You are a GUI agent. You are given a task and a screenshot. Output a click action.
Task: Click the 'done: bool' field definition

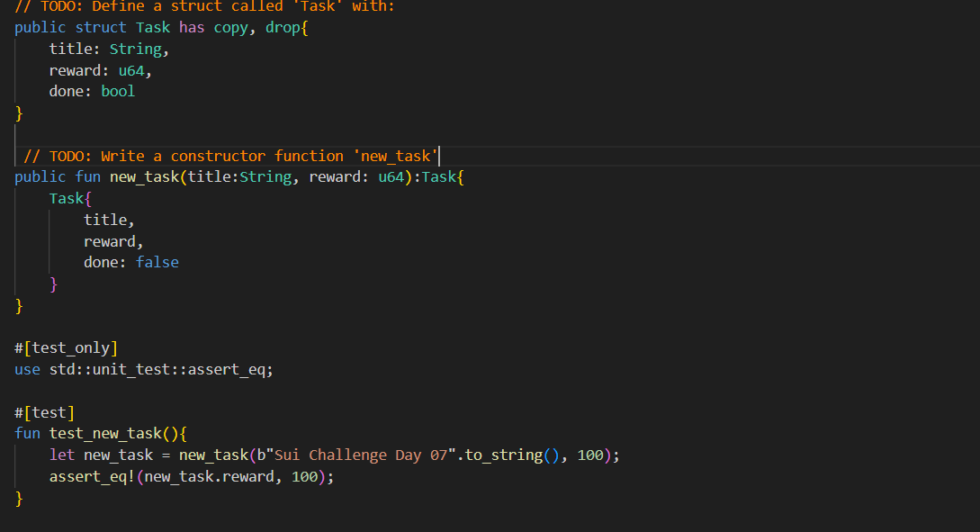(93, 91)
